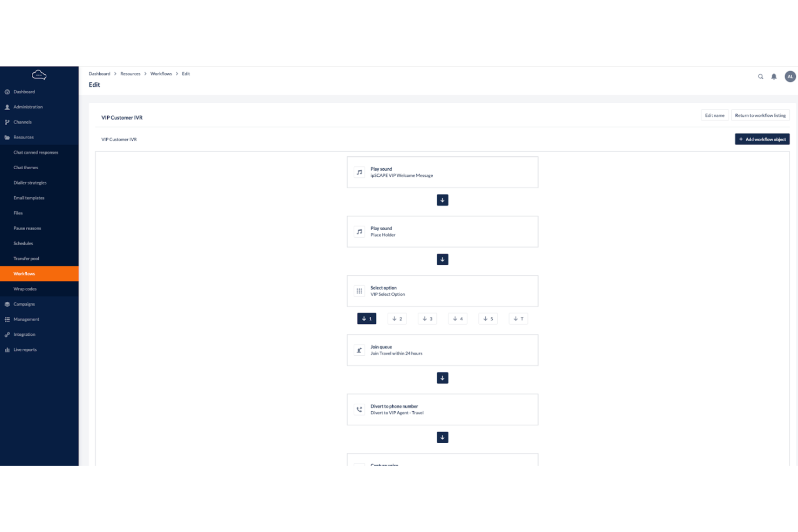
Task: Click the AL user avatar
Action: point(790,76)
